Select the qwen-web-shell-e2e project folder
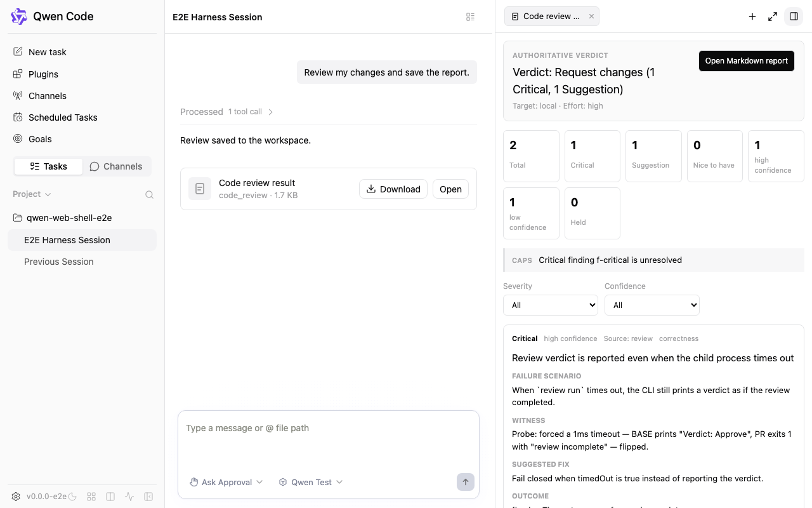 pyautogui.click(x=82, y=218)
